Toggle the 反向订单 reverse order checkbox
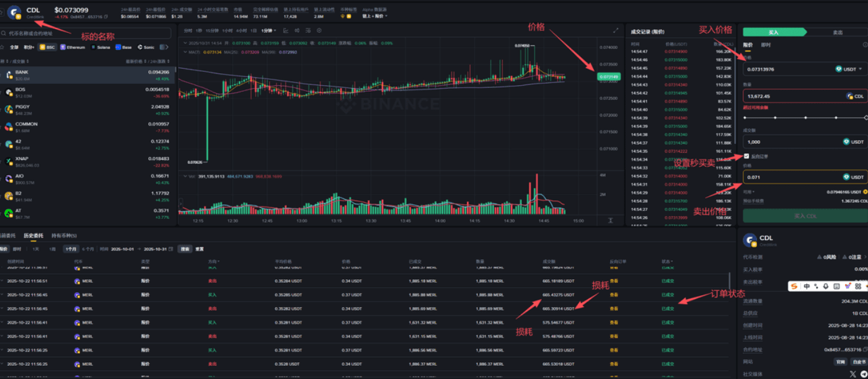Viewport: 868px width, 379px height. pyautogui.click(x=746, y=156)
